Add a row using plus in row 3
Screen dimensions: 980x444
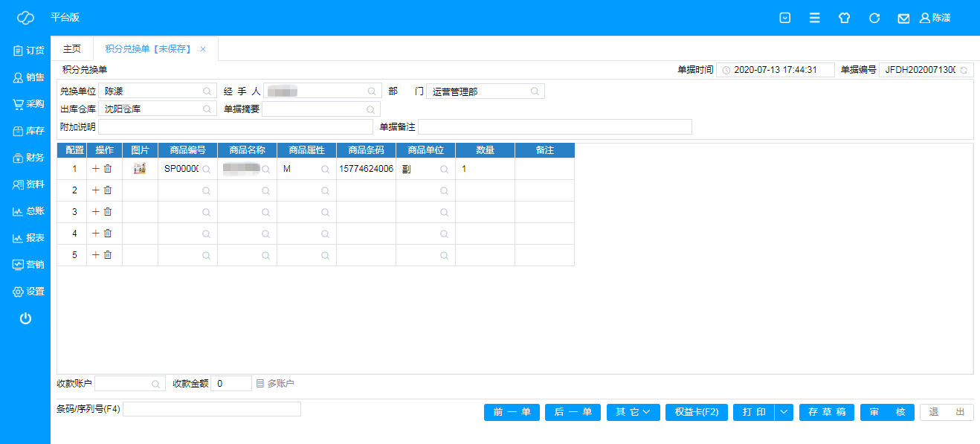point(95,212)
